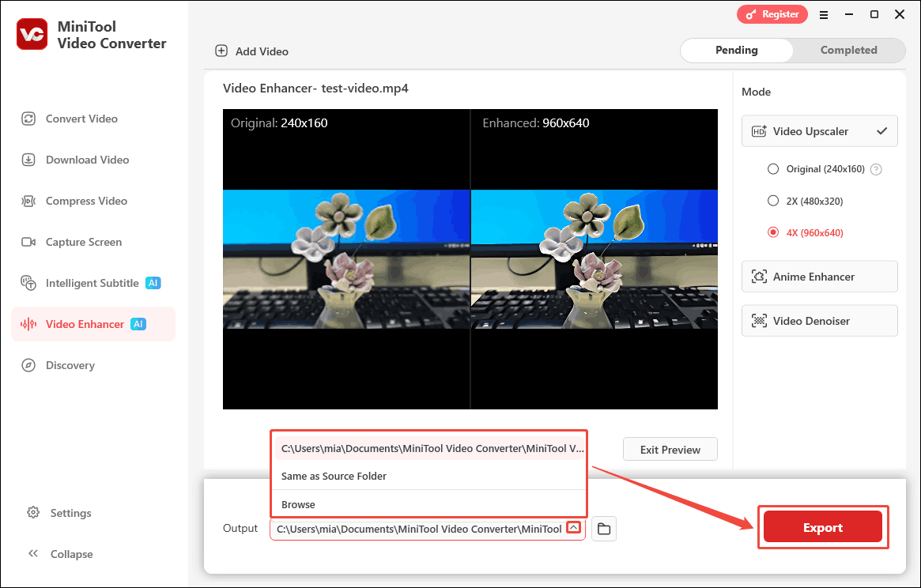This screenshot has height=588, width=921.
Task: Collapse the output path dropdown arrow
Action: (574, 528)
